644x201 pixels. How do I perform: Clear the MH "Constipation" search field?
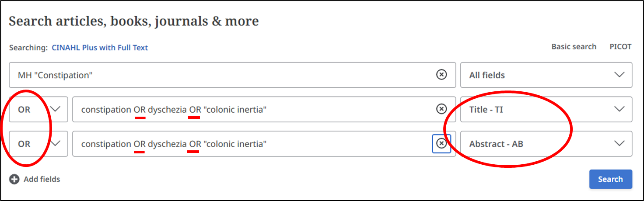click(x=441, y=75)
